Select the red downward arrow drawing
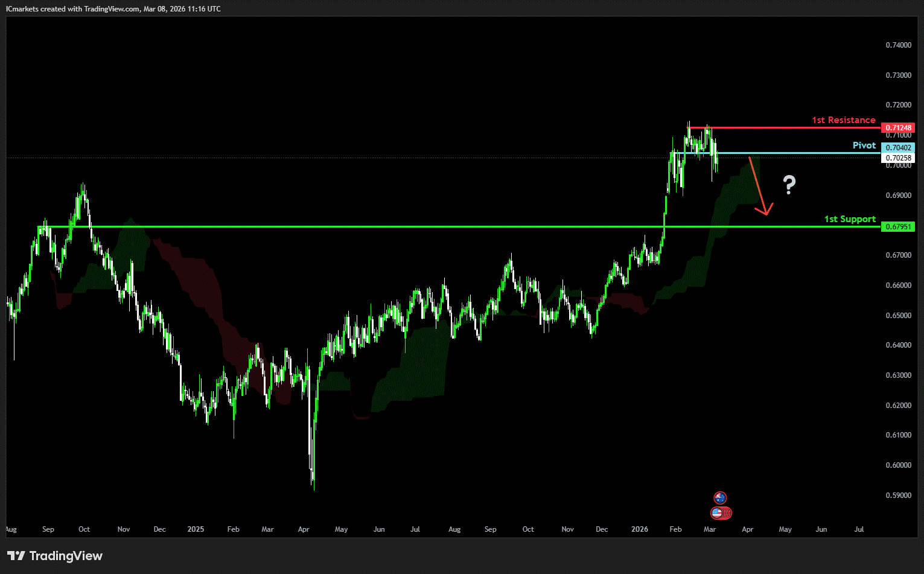The height and width of the screenshot is (574, 924). click(x=758, y=186)
